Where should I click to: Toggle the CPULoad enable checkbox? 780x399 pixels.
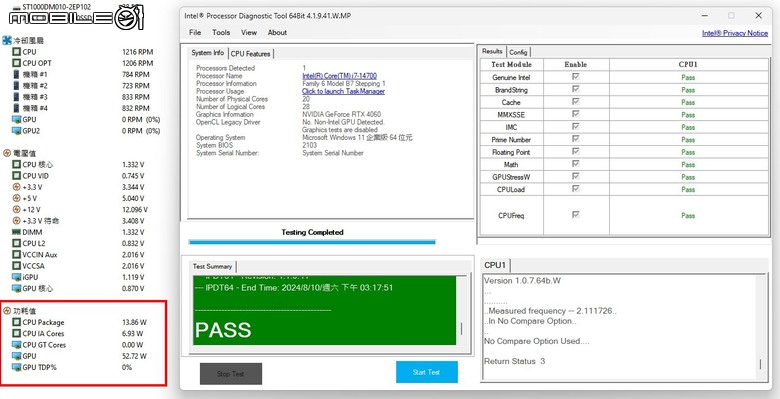576,189
